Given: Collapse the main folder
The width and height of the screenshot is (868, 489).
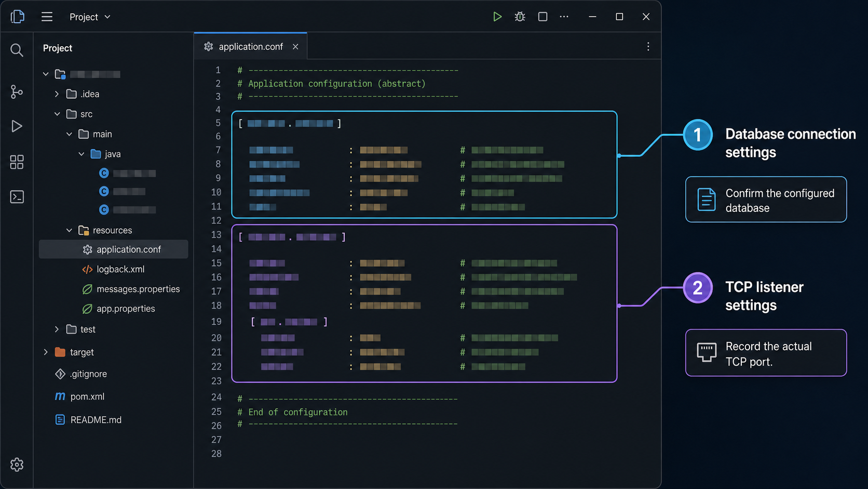Looking at the screenshot, I should coord(69,134).
